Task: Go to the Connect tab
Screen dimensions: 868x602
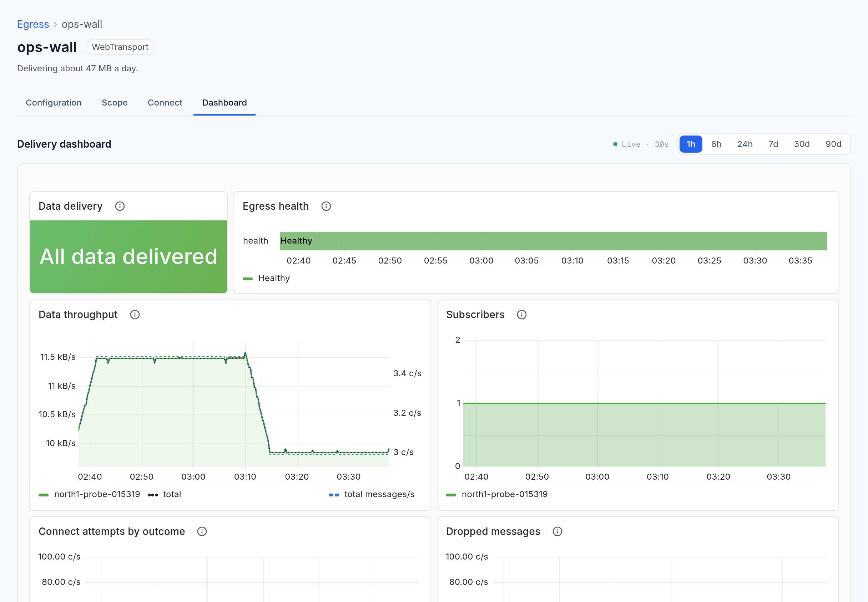Action: point(165,103)
